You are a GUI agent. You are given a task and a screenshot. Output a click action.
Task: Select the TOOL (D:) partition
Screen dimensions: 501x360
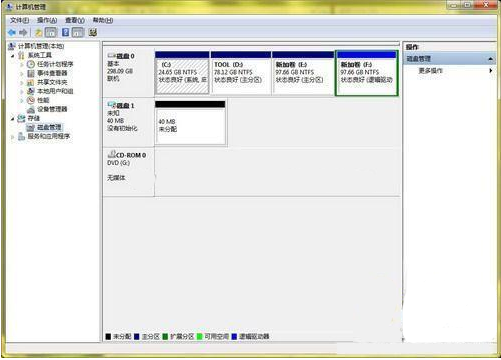(241, 73)
